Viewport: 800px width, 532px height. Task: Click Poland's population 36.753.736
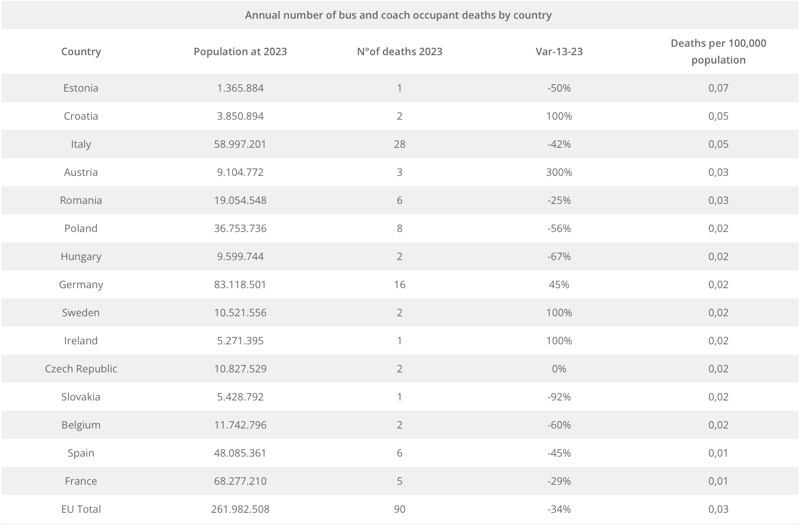click(x=240, y=229)
